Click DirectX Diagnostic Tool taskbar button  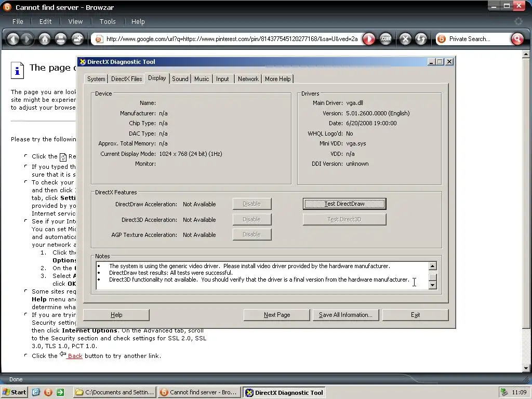tap(284, 392)
